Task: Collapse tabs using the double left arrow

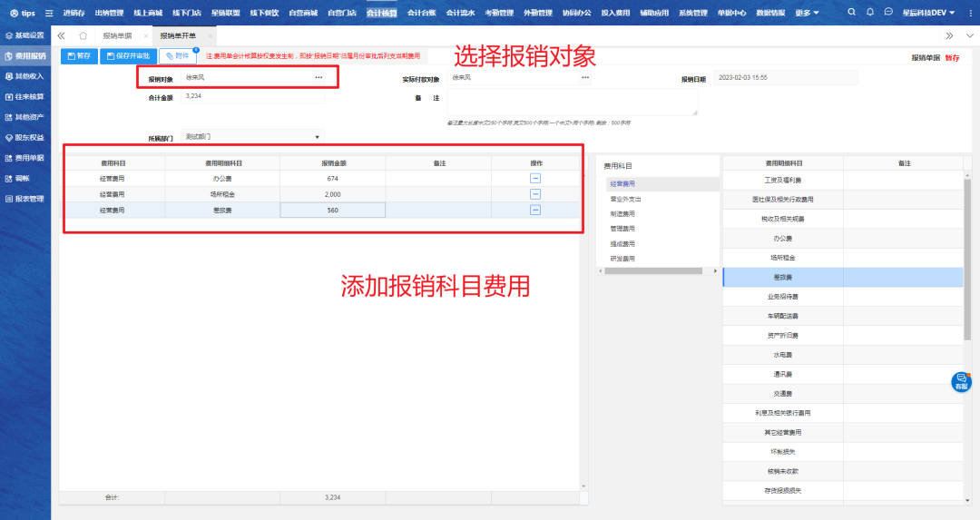Action: tap(62, 35)
